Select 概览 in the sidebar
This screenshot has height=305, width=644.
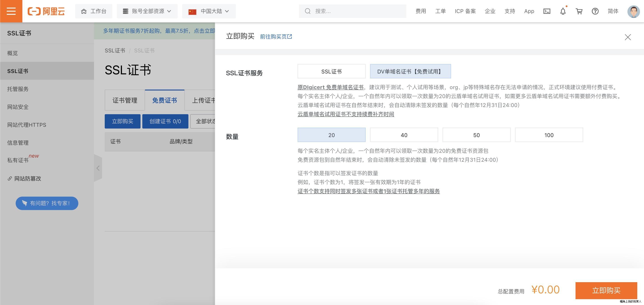(47, 53)
